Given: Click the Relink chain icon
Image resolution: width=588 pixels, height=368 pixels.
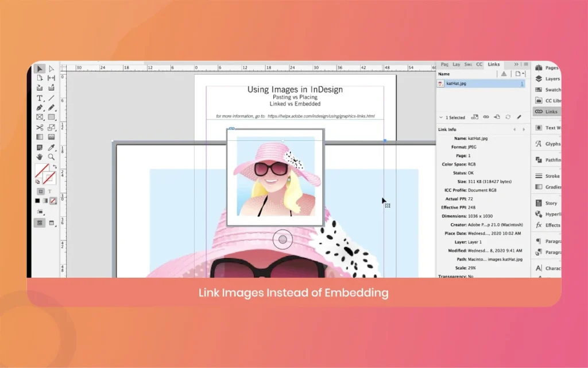Looking at the screenshot, I should [x=486, y=117].
